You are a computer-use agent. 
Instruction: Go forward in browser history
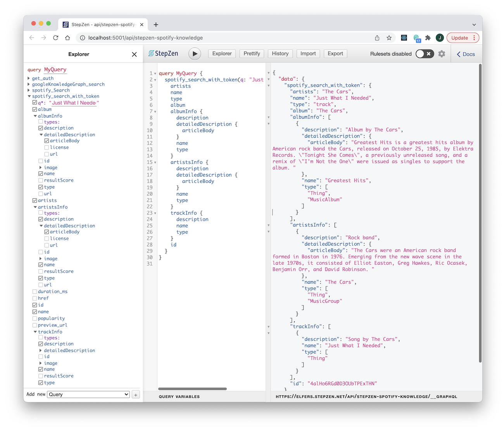click(44, 38)
